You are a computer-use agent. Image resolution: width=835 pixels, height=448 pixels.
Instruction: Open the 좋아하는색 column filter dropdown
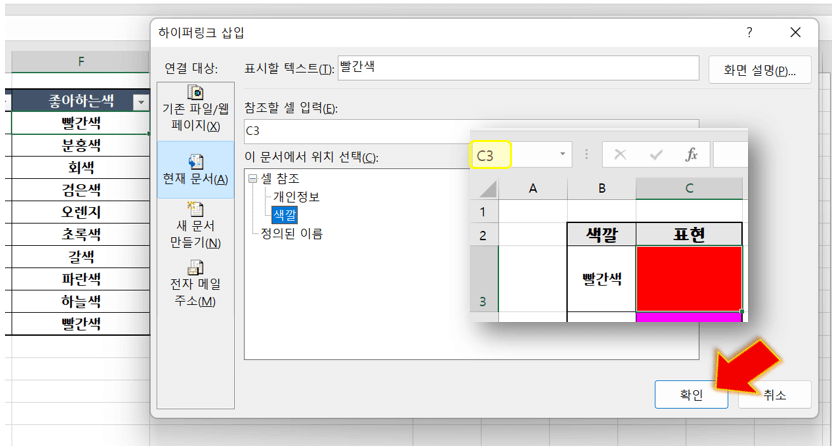click(141, 101)
